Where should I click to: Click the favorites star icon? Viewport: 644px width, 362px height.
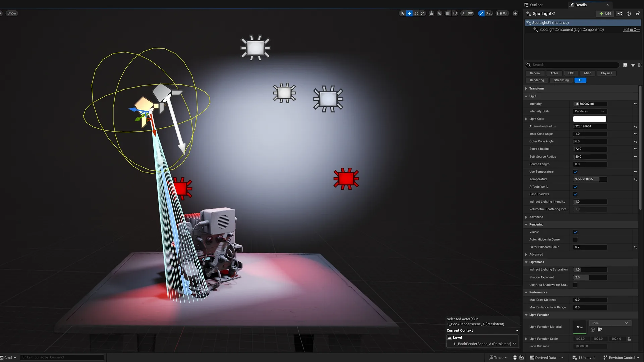(x=633, y=65)
